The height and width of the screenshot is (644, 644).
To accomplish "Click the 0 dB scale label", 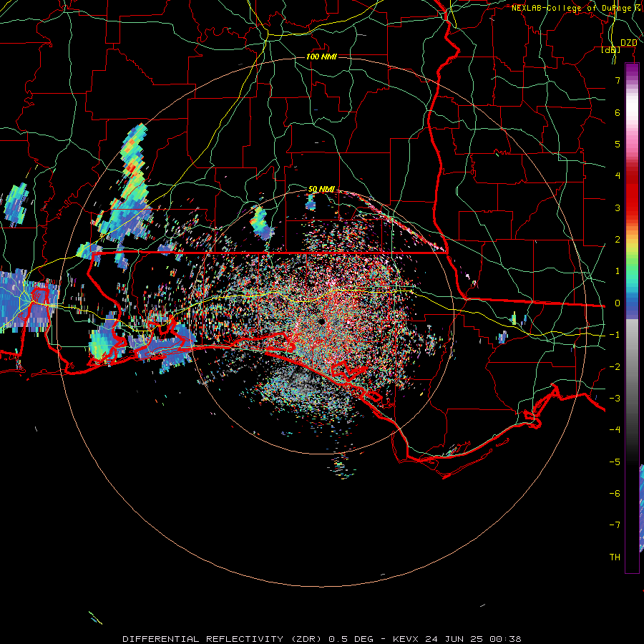I will (x=618, y=303).
